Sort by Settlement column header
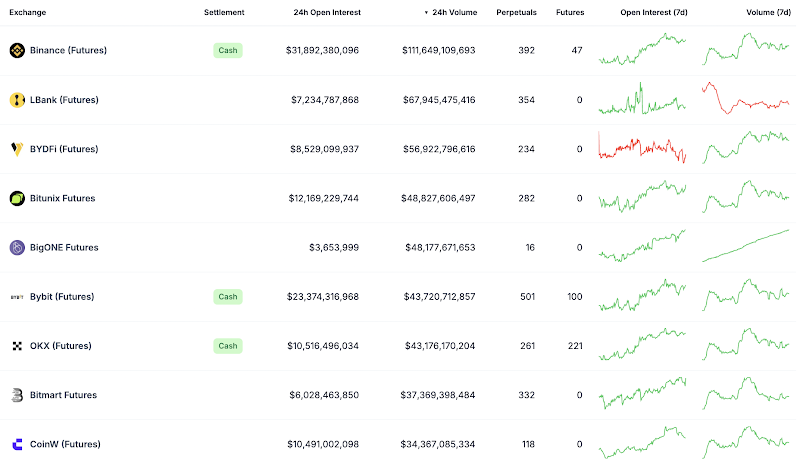 224,12
